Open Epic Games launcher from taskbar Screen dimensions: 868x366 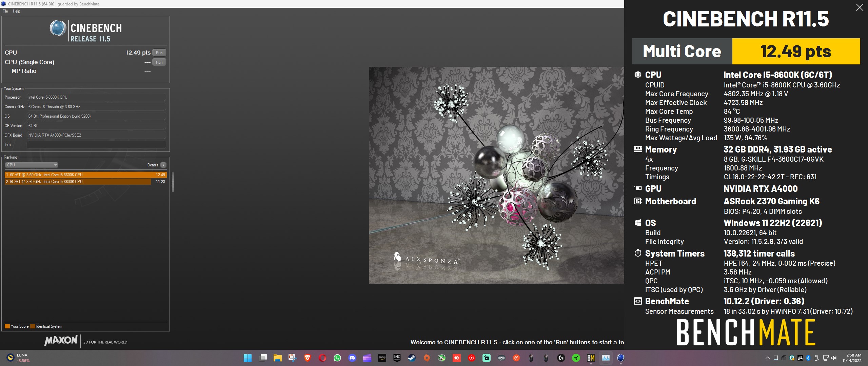397,358
